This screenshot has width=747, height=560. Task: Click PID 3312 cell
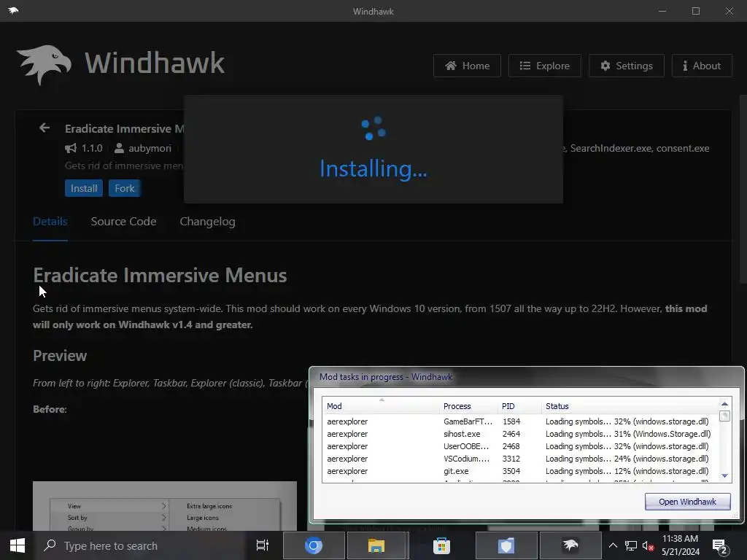click(511, 459)
